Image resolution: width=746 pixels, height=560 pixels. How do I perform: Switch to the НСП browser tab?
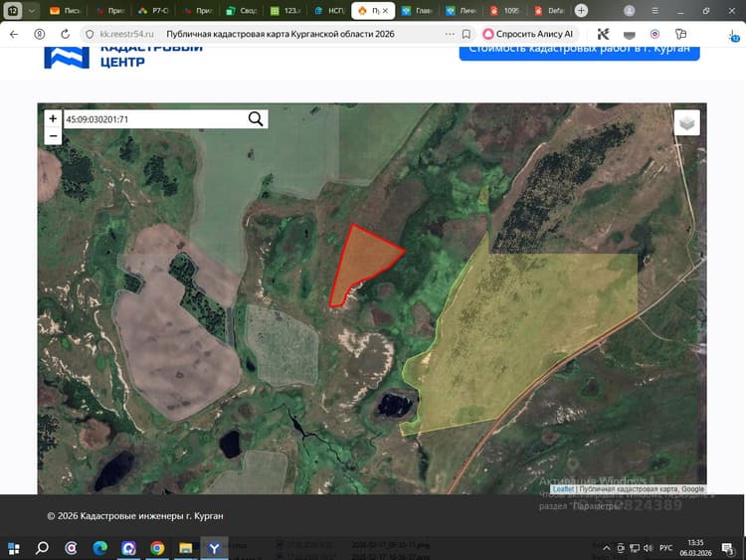tap(329, 11)
